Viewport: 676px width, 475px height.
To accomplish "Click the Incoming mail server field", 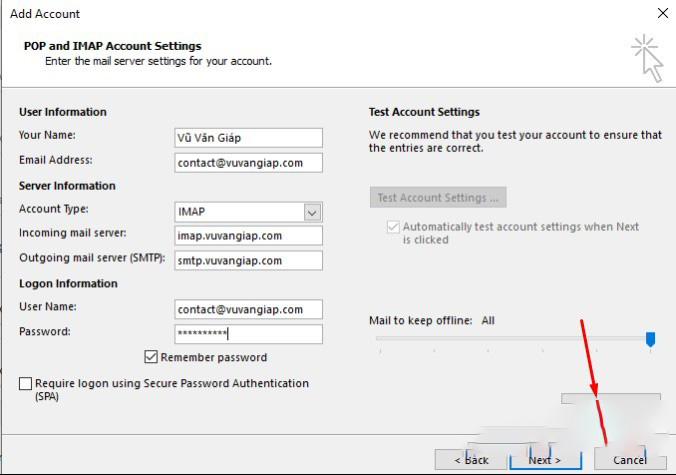I will pyautogui.click(x=248, y=236).
